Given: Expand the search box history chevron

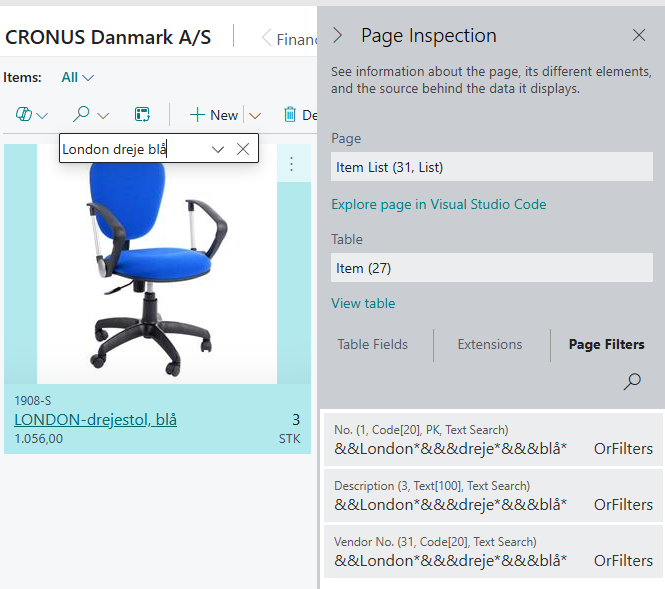Looking at the screenshot, I should (218, 149).
